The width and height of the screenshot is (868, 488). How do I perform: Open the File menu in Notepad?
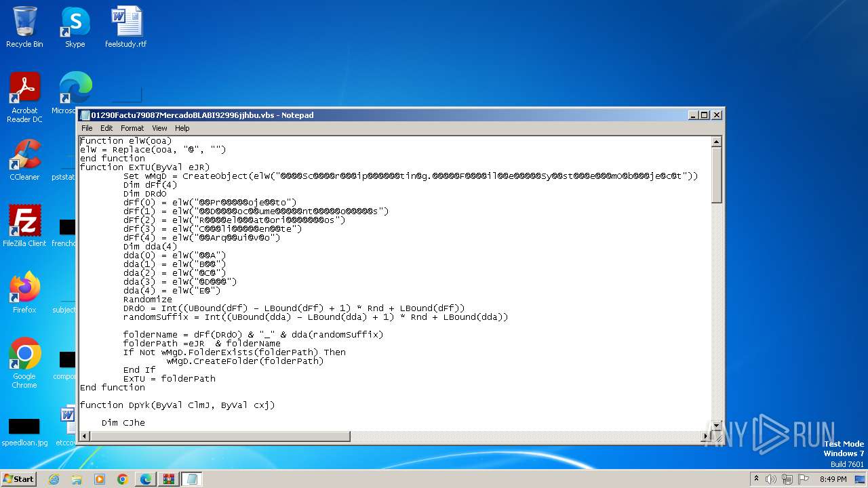tap(87, 128)
